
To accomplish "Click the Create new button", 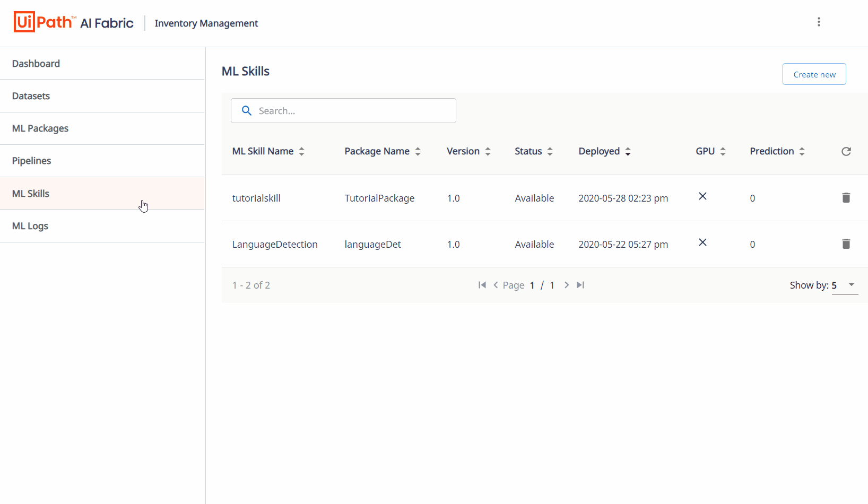I will 814,74.
